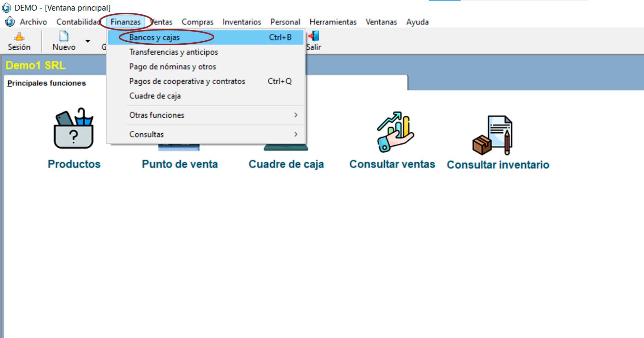Click the Cuadre de caja shortcut label
Screen dimensions: 644x338
click(x=286, y=164)
